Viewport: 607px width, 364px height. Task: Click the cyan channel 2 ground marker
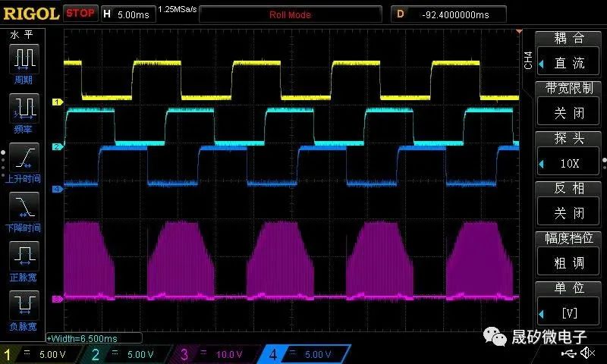(58, 146)
